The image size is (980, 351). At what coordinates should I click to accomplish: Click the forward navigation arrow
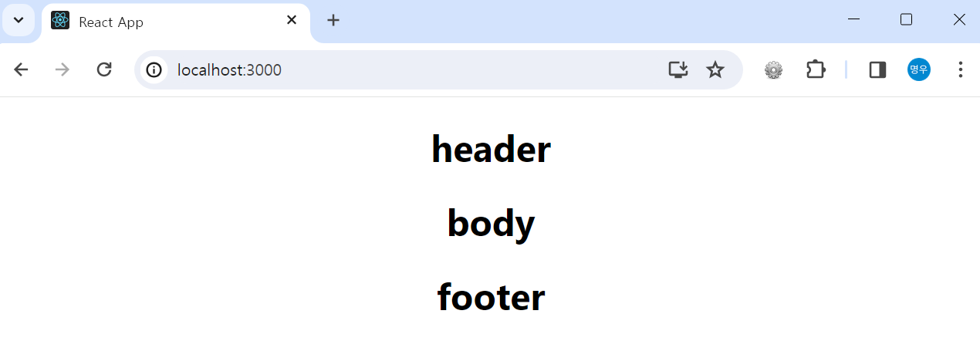point(63,70)
